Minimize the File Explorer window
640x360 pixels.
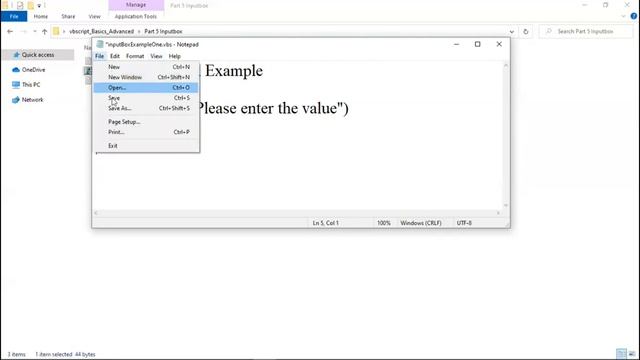coord(584,5)
